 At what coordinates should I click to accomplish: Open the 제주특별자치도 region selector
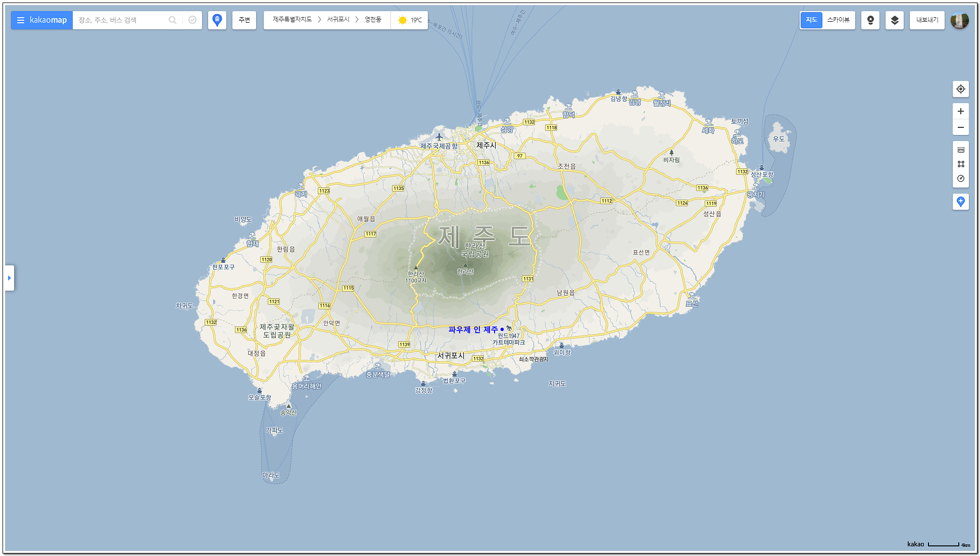(x=292, y=20)
